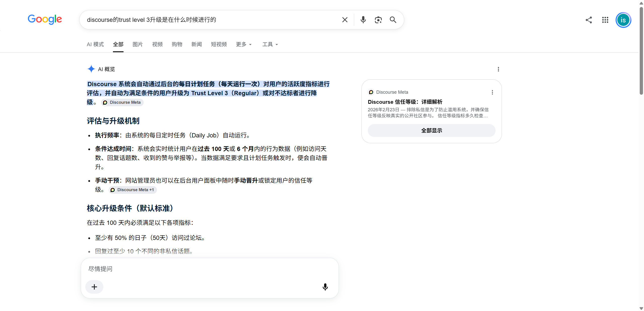644x311 pixels.
Task: Click the 评估与升级机制 heading
Action: pos(113,121)
